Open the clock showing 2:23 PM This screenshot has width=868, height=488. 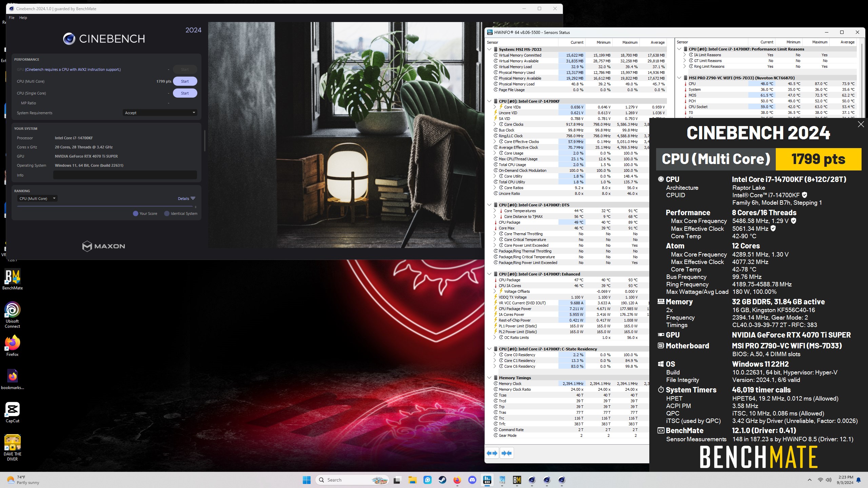845,480
